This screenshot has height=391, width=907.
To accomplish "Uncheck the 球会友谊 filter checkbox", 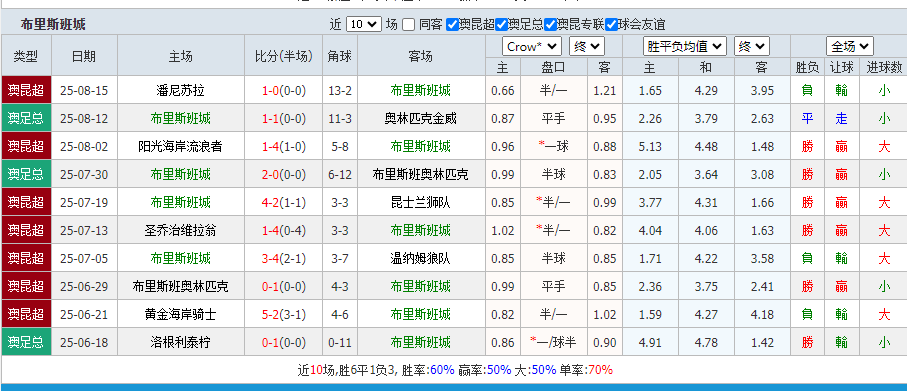I will click(x=611, y=24).
